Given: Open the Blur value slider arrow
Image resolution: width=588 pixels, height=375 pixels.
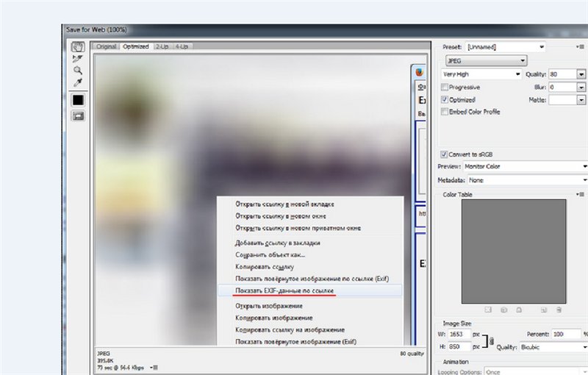Looking at the screenshot, I should point(581,87).
